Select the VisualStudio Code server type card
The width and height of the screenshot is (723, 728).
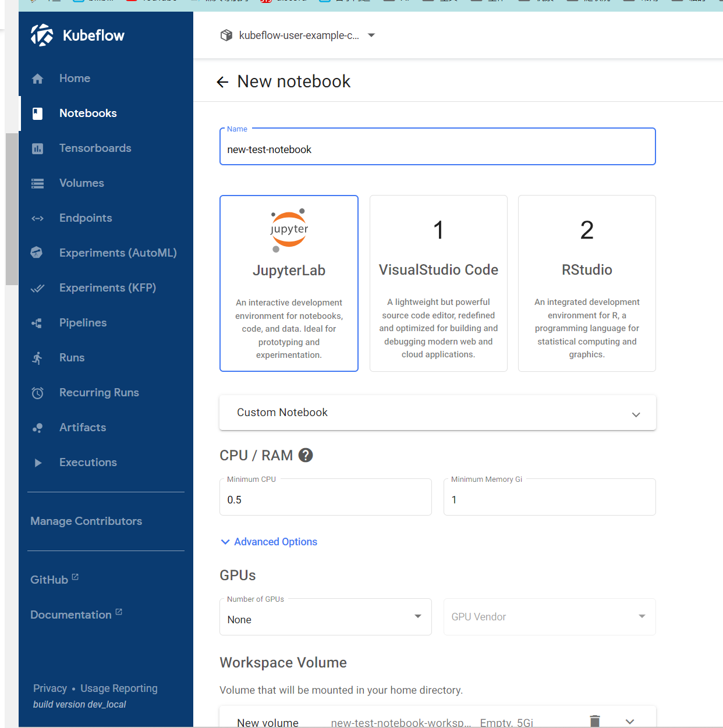(438, 283)
